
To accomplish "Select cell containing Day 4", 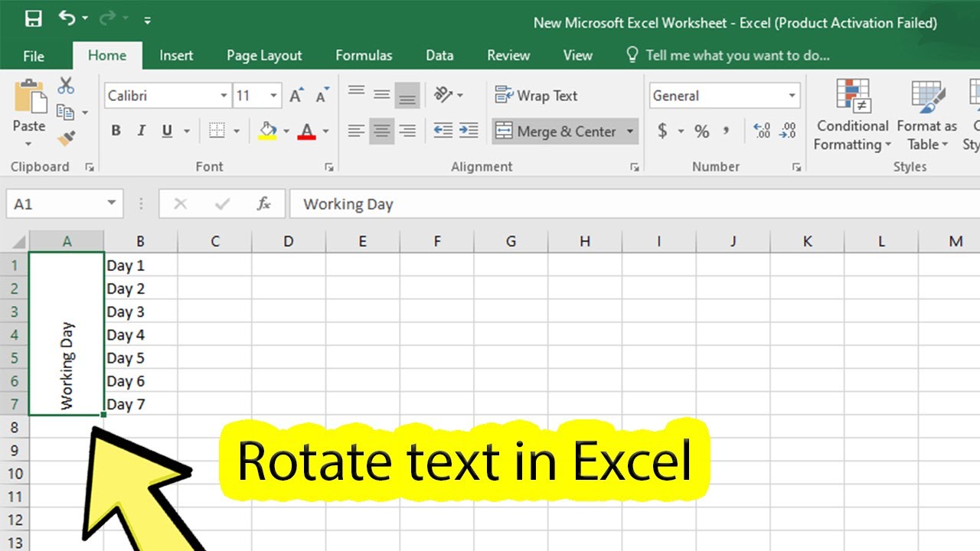I will pos(141,334).
